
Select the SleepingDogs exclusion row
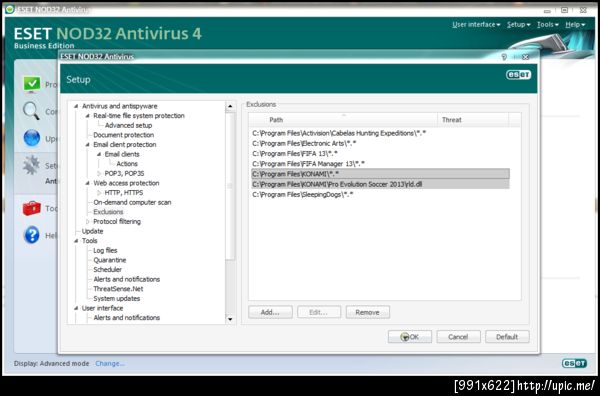tap(380, 194)
